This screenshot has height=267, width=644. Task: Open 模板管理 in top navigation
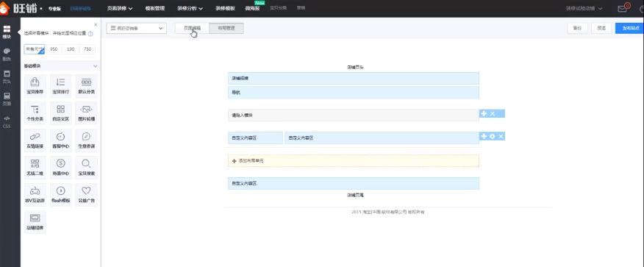[x=155, y=8]
